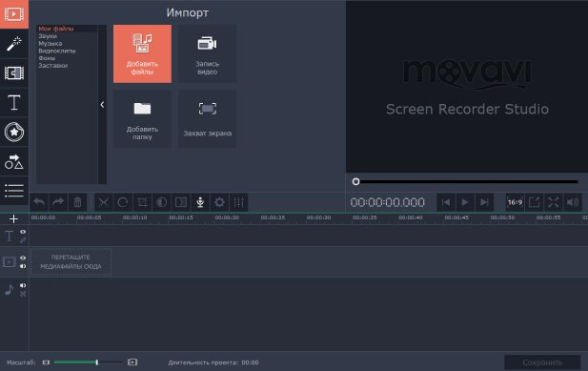Click the audio track note icon

click(x=9, y=290)
